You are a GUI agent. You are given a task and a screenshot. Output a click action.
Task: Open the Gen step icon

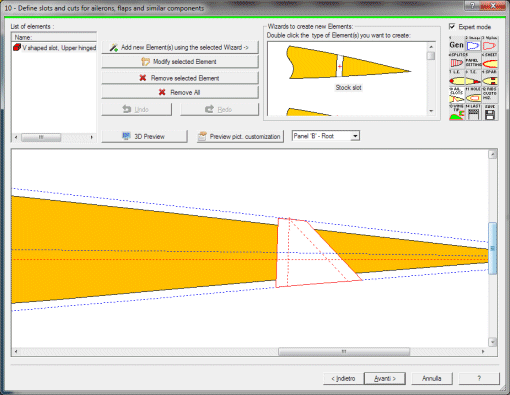tap(457, 44)
